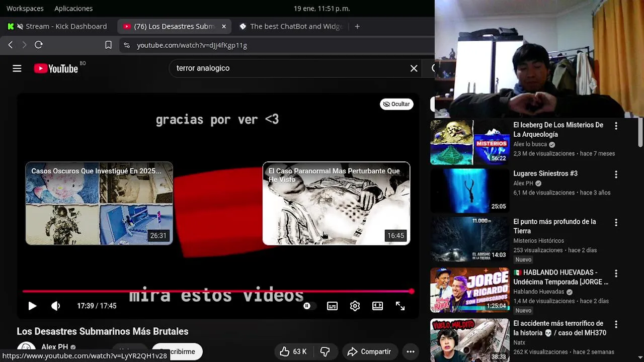Click the browser forward arrow

24,45
